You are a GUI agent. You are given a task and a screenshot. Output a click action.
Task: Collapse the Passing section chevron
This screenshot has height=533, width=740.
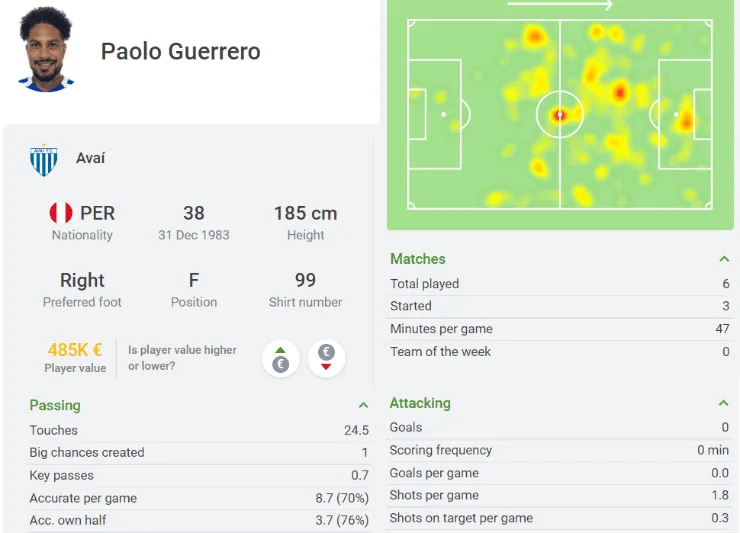pyautogui.click(x=363, y=405)
